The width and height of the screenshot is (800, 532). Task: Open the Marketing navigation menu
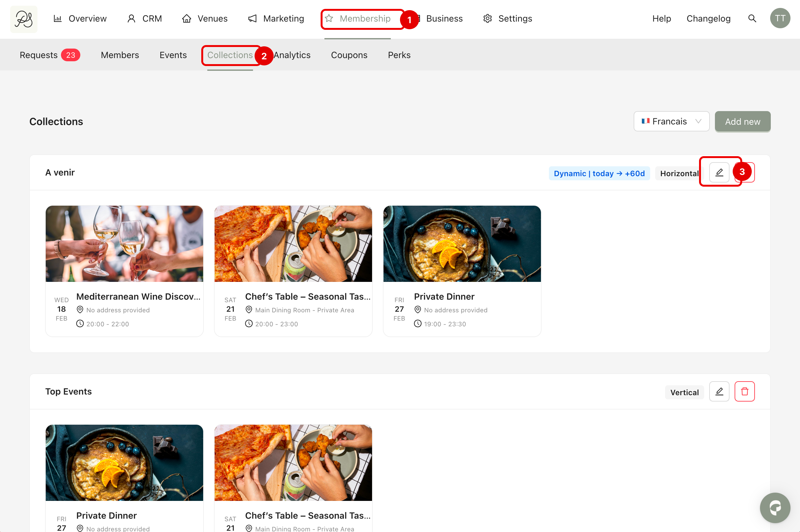(x=276, y=18)
